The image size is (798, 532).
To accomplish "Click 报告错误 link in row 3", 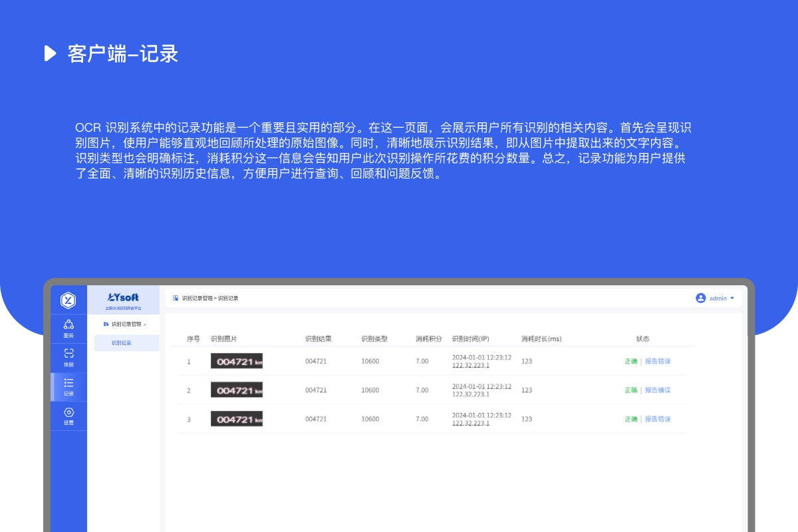I will click(657, 419).
